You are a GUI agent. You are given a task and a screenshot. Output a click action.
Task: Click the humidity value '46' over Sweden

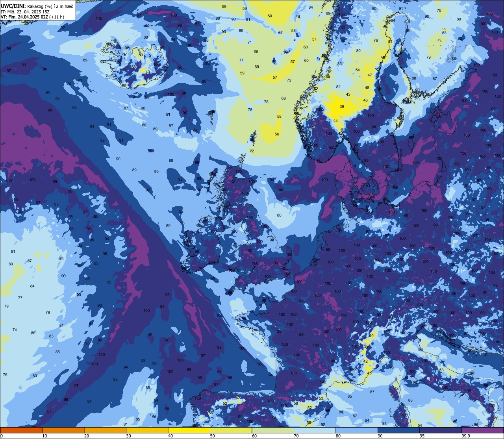click(x=365, y=100)
